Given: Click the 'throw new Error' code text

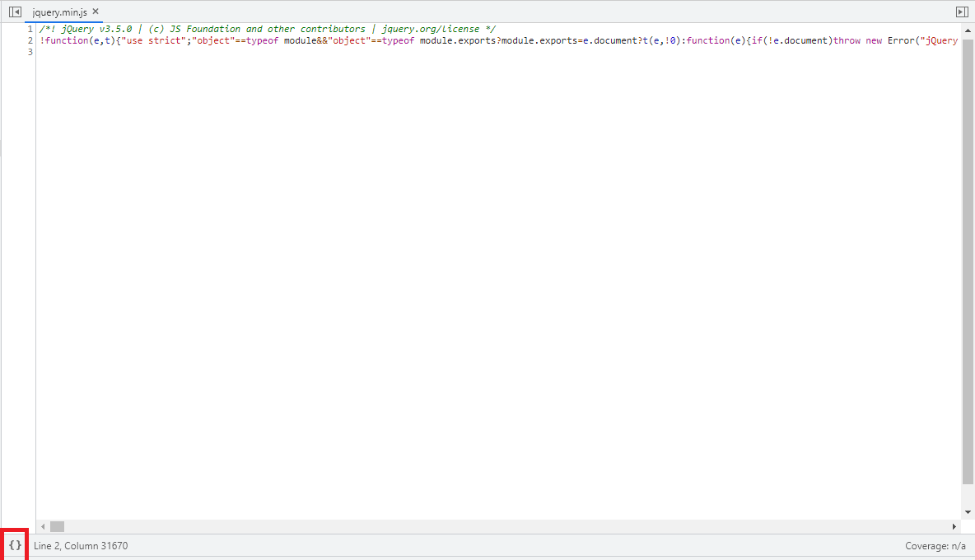Looking at the screenshot, I should 875,40.
